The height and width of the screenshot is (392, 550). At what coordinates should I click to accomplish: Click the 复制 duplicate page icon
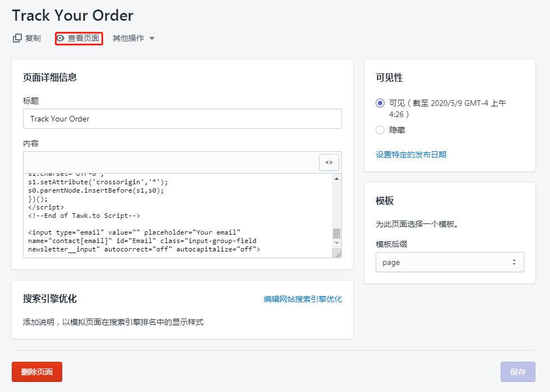[x=17, y=38]
